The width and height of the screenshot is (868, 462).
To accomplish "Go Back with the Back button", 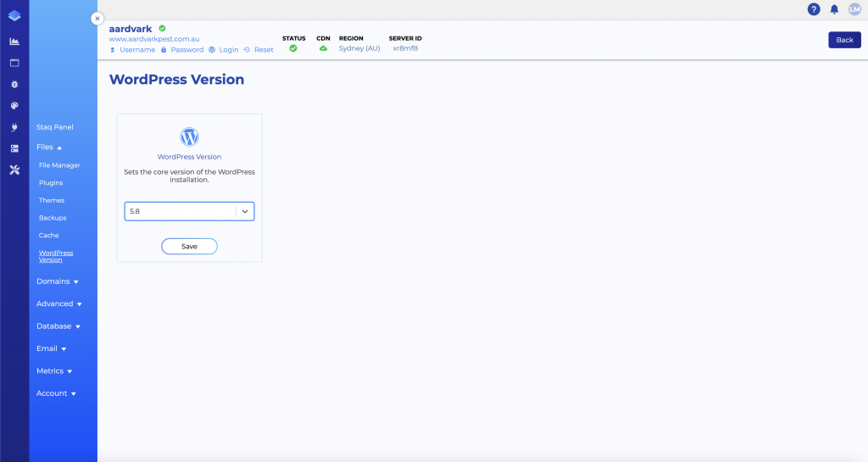I will pos(845,40).
